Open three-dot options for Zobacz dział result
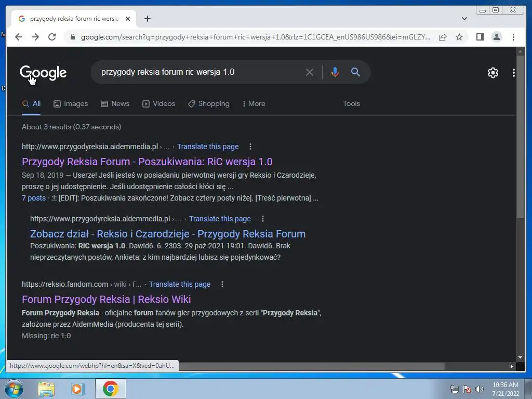The height and width of the screenshot is (399, 532). pos(262,219)
